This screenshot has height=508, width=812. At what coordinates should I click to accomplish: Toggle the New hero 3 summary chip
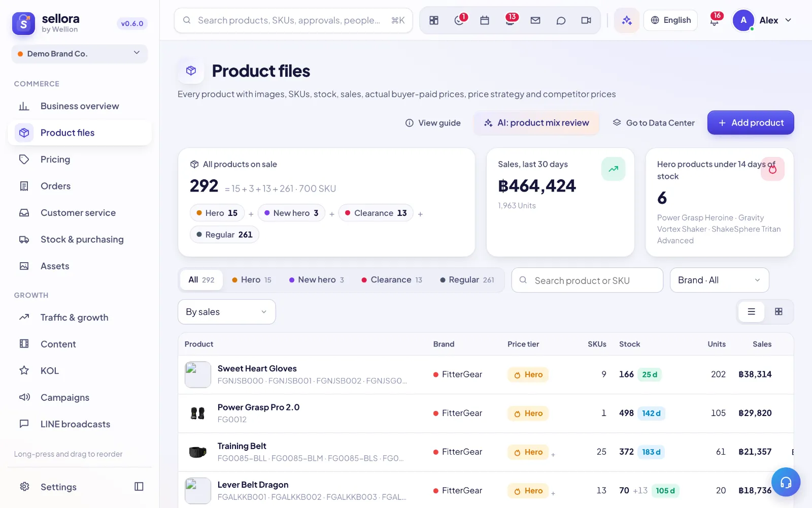pos(291,213)
